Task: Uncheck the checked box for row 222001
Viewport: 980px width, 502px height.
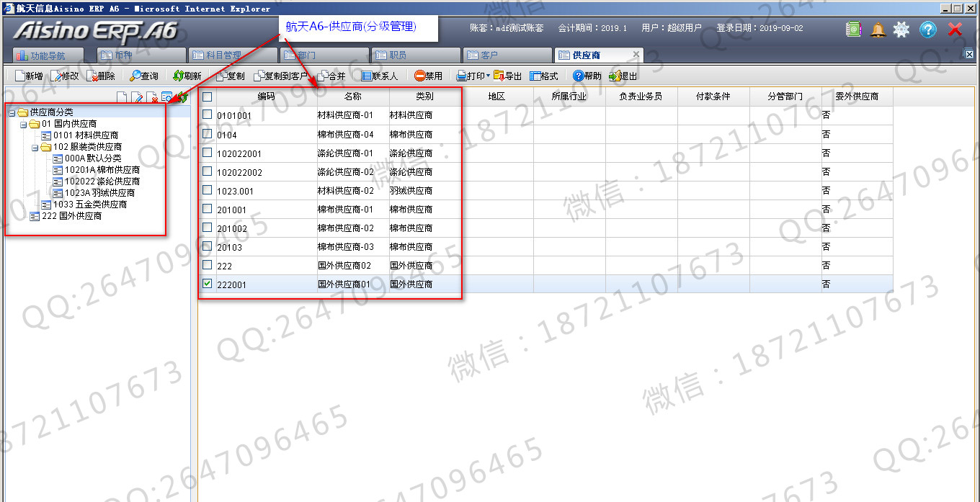Action: tap(208, 284)
